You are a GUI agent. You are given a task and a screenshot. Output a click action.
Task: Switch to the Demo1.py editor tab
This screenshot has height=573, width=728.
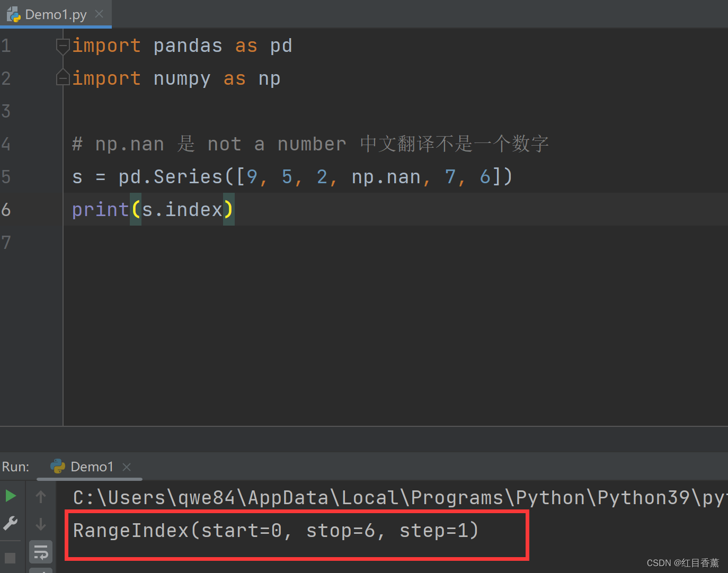click(55, 14)
